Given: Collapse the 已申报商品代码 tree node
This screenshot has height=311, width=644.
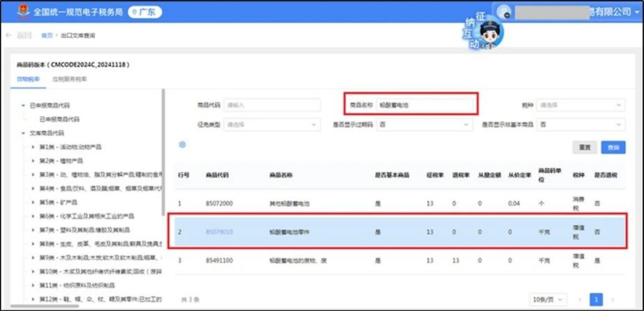Looking at the screenshot, I should [23, 105].
